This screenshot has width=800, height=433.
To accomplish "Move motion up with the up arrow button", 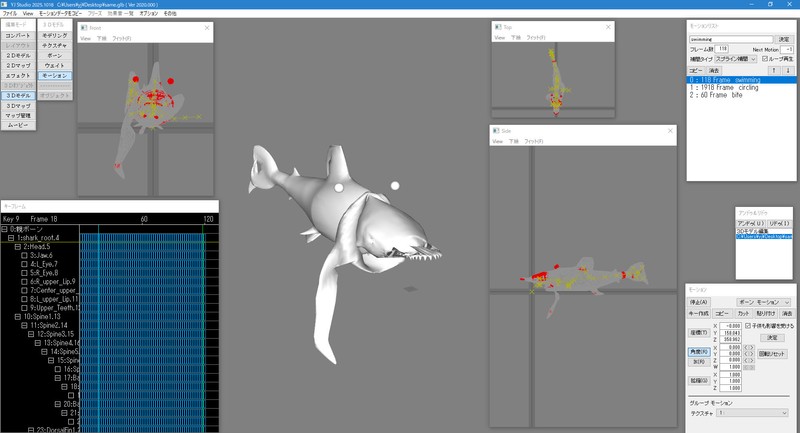I will [x=773, y=71].
